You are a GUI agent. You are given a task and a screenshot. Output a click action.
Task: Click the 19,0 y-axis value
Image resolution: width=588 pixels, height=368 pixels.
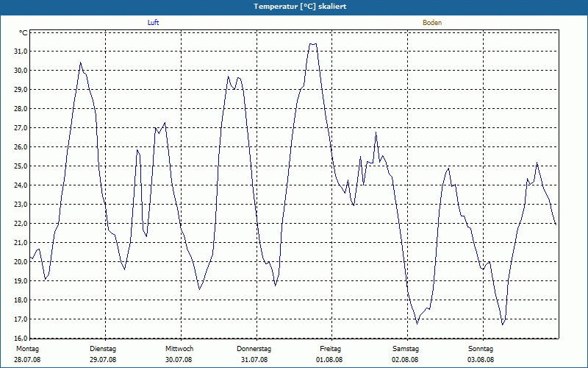tap(21, 281)
